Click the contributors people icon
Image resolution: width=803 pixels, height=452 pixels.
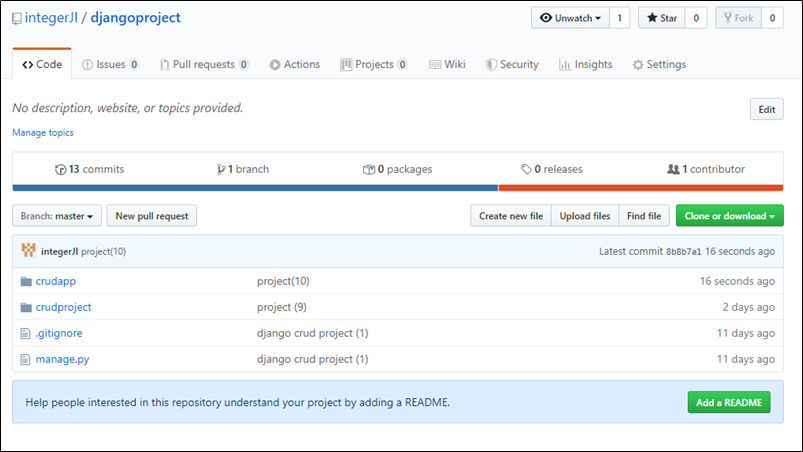[673, 169]
